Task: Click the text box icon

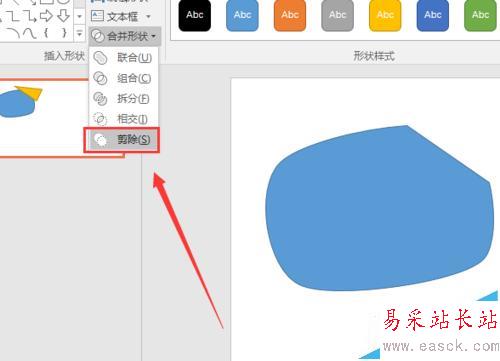Action: click(97, 16)
